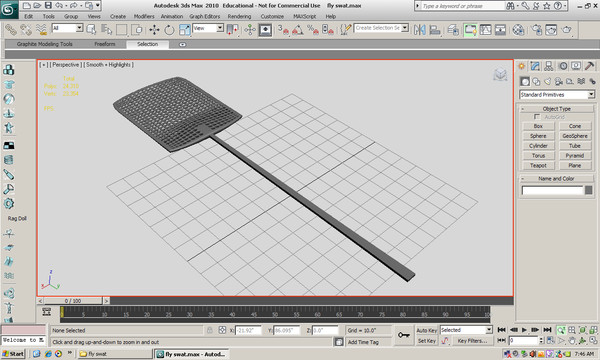
Task: Open the Select by Name list tool
Action: pyautogui.click(x=107, y=30)
